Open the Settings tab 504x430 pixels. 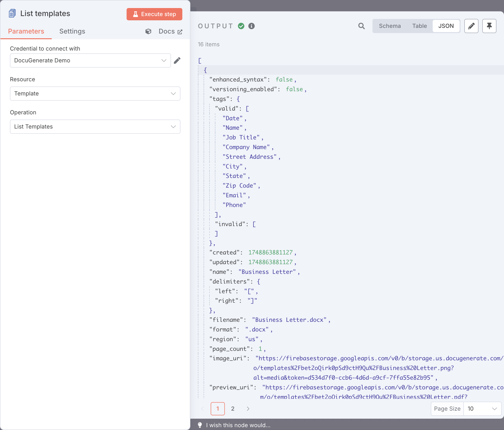tap(72, 31)
